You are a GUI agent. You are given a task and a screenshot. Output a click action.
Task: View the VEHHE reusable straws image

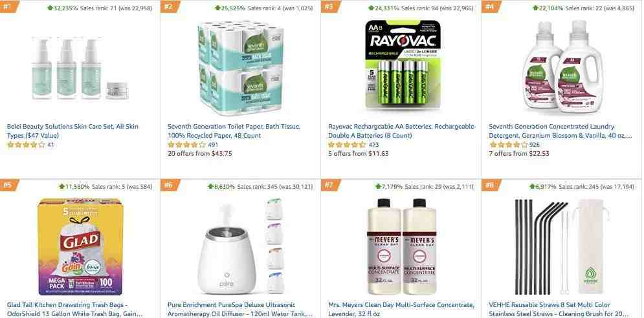(x=562, y=247)
